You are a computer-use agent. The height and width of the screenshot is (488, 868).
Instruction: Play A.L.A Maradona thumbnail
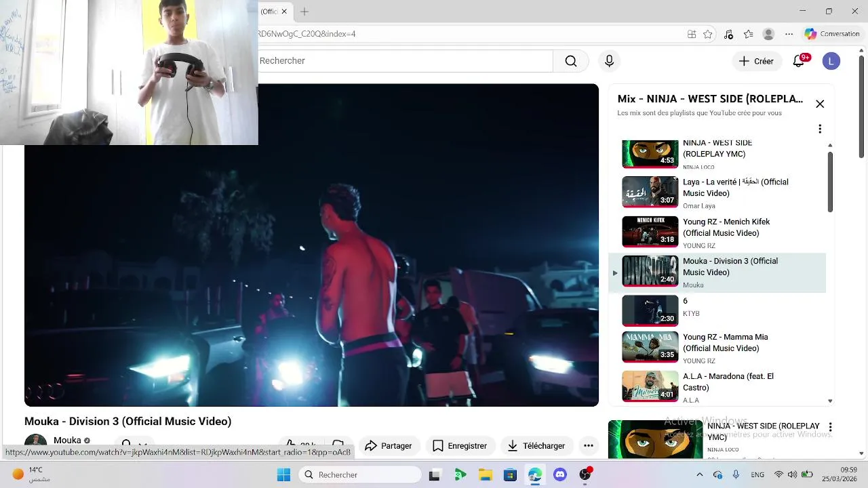click(x=650, y=387)
